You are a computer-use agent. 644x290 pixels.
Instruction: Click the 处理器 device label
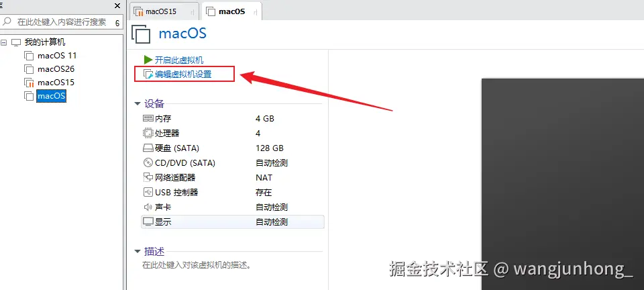[167, 134]
